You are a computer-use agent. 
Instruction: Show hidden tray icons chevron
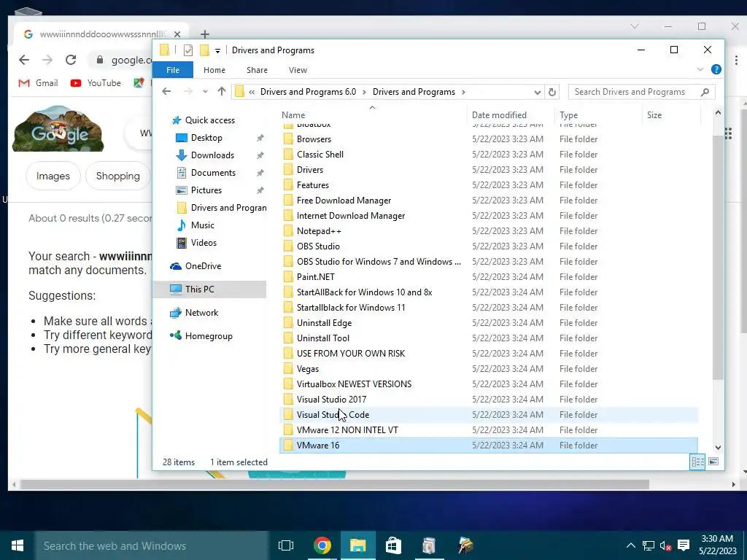tap(631, 545)
